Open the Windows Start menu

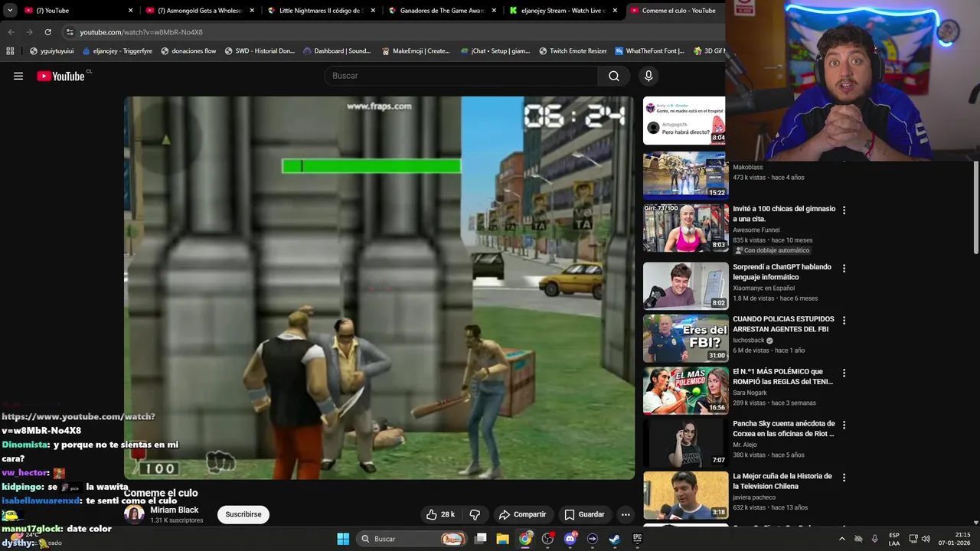tap(343, 539)
